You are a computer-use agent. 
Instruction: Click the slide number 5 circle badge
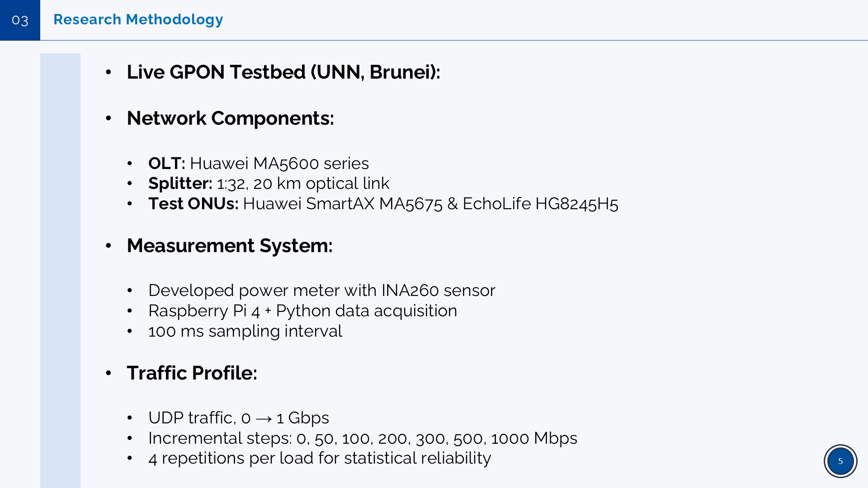840,461
